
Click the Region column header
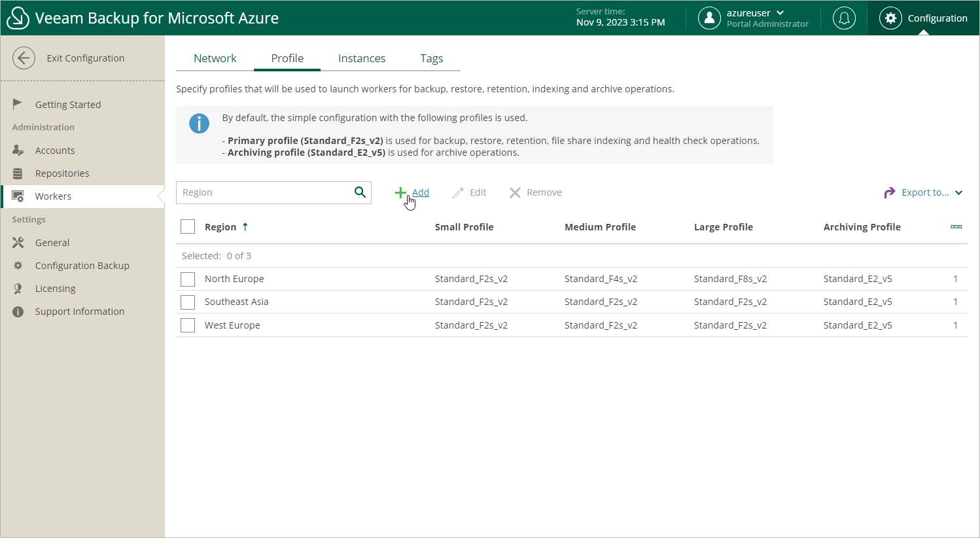pyautogui.click(x=220, y=227)
